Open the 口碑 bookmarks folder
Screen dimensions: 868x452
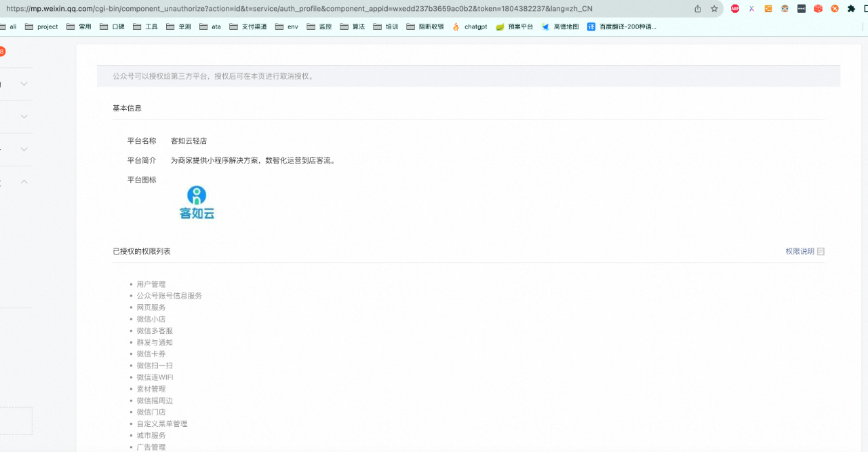tap(112, 27)
